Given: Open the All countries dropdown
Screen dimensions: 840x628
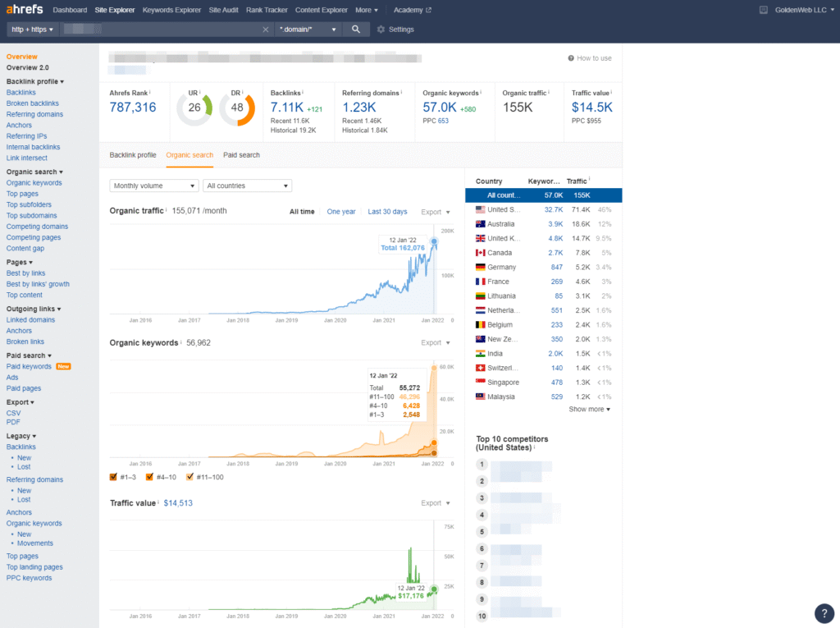Looking at the screenshot, I should pos(248,186).
